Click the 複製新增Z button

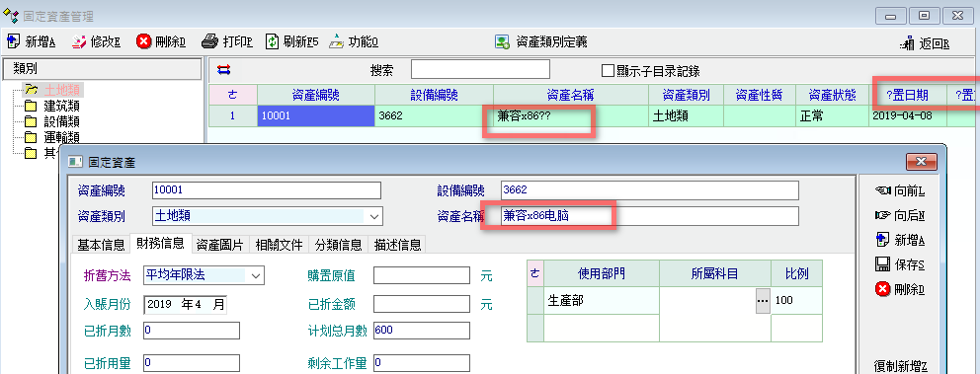pyautogui.click(x=900, y=365)
